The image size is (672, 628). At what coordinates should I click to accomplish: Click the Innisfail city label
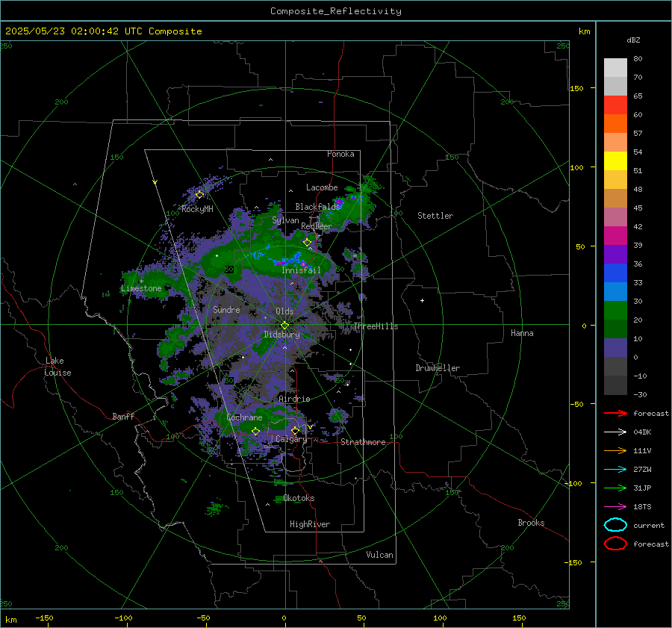[x=301, y=270]
